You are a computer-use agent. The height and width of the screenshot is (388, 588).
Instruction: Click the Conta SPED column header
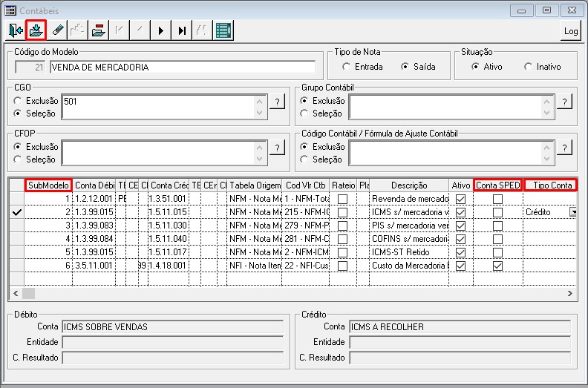(498, 185)
